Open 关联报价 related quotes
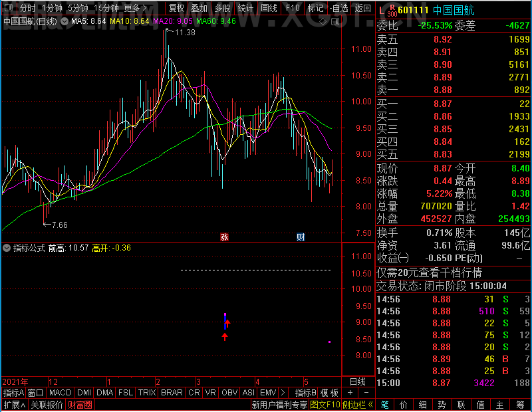The height and width of the screenshot is (412, 532). [47, 405]
